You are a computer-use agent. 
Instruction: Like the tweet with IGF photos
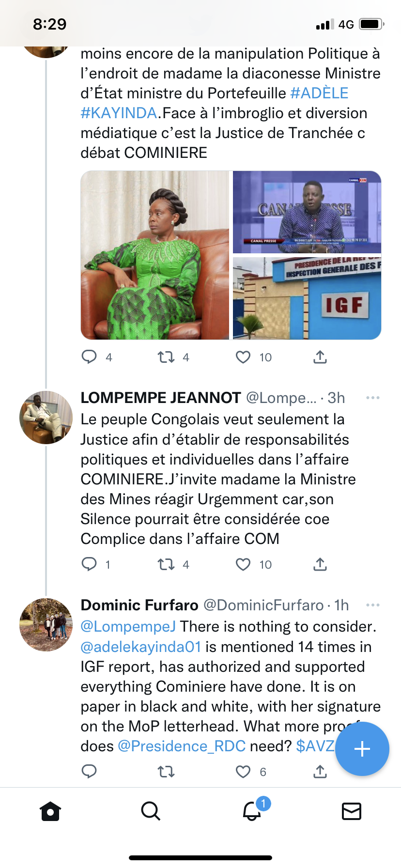(x=243, y=357)
